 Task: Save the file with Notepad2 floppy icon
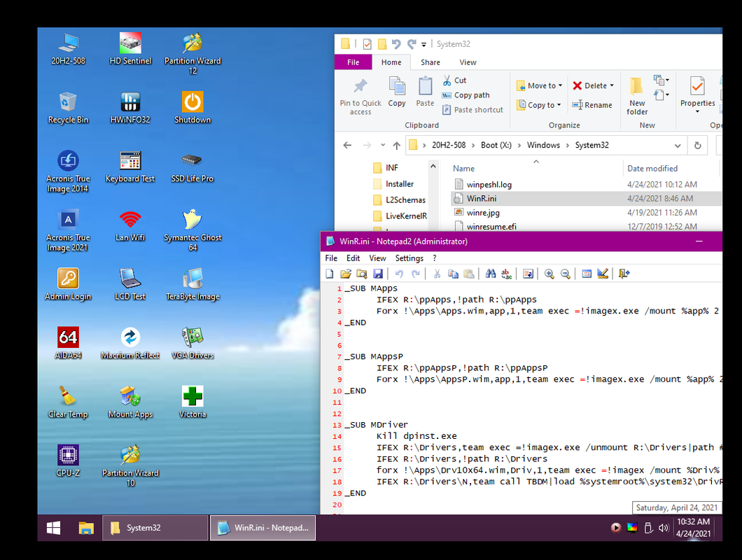click(377, 274)
